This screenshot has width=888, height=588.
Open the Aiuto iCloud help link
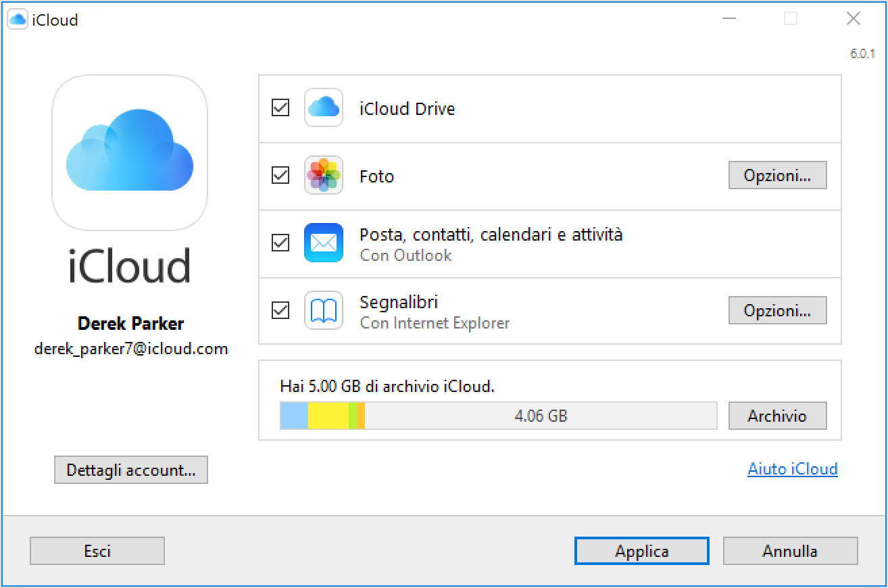[x=793, y=469]
